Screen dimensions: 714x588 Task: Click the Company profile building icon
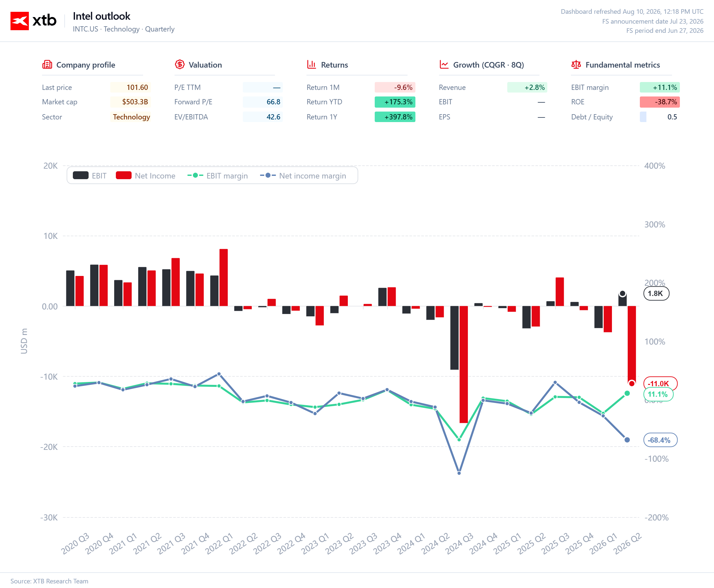click(47, 64)
